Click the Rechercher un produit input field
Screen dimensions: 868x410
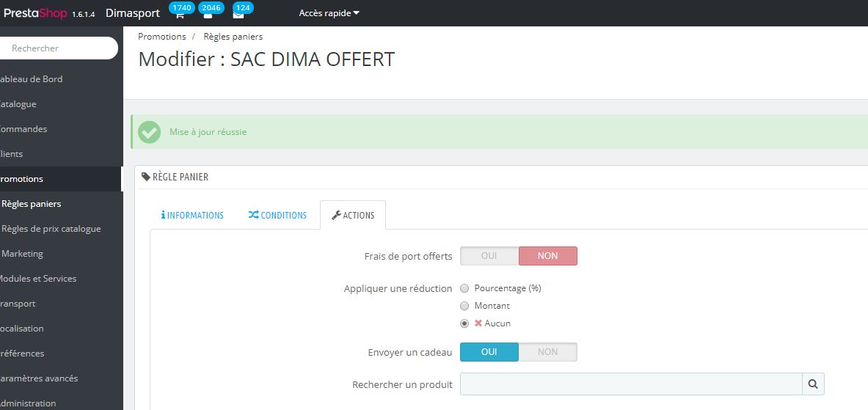point(631,384)
